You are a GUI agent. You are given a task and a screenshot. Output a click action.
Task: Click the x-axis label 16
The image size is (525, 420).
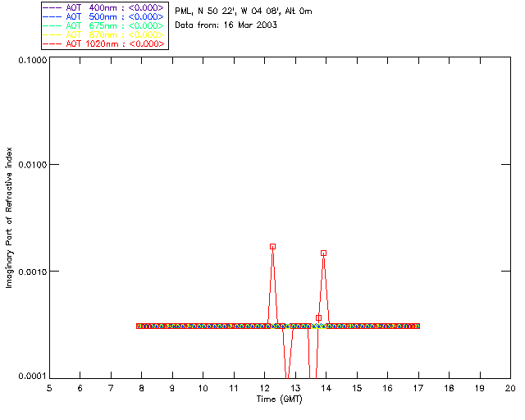387,388
